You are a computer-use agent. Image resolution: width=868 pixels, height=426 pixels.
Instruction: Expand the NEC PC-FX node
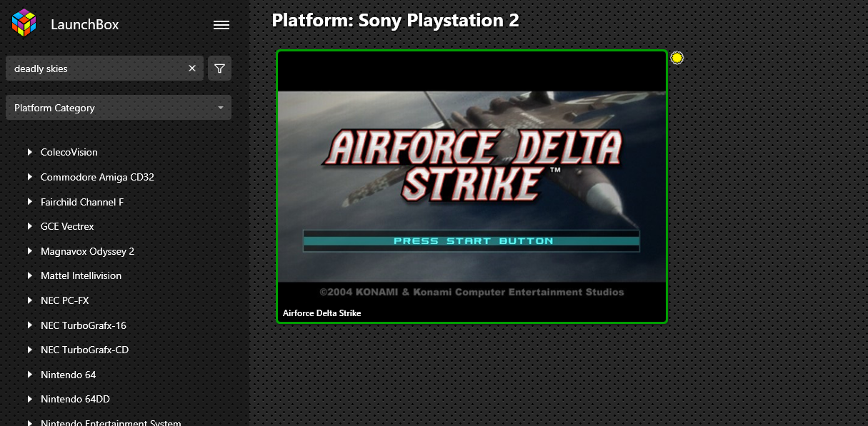pos(30,300)
